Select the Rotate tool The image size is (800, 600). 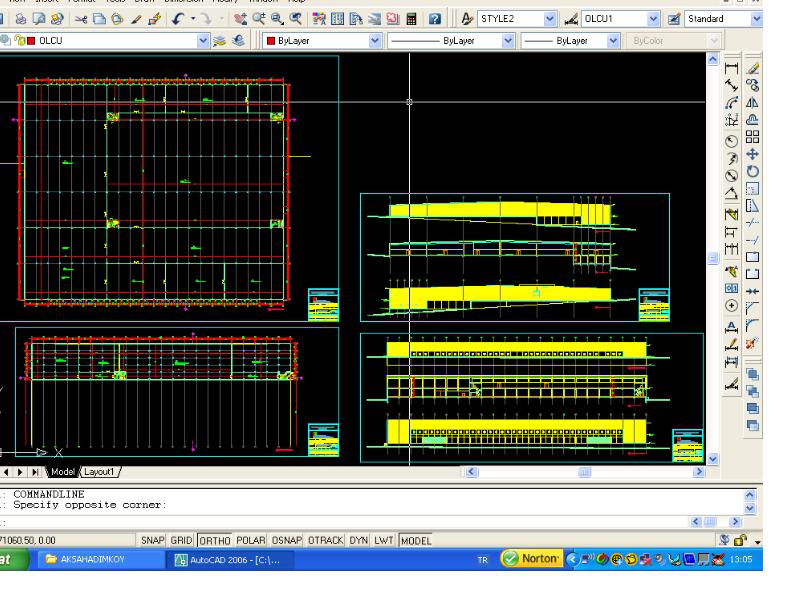753,171
